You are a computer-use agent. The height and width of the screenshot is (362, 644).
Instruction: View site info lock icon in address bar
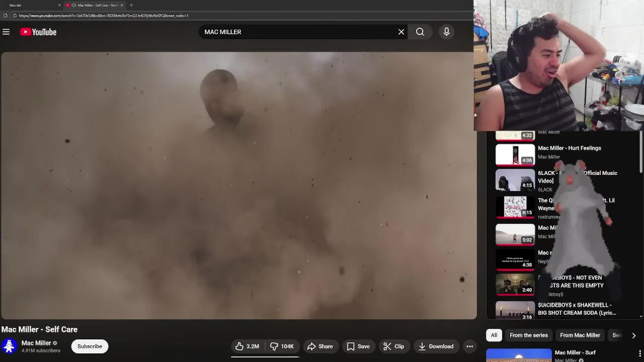15,16
